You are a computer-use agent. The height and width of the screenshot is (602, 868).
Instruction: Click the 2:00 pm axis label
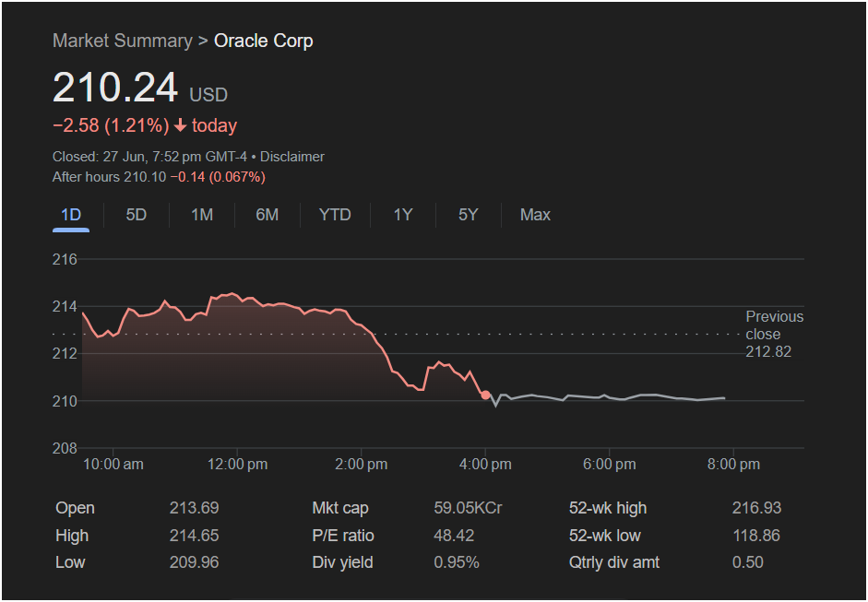click(x=362, y=465)
